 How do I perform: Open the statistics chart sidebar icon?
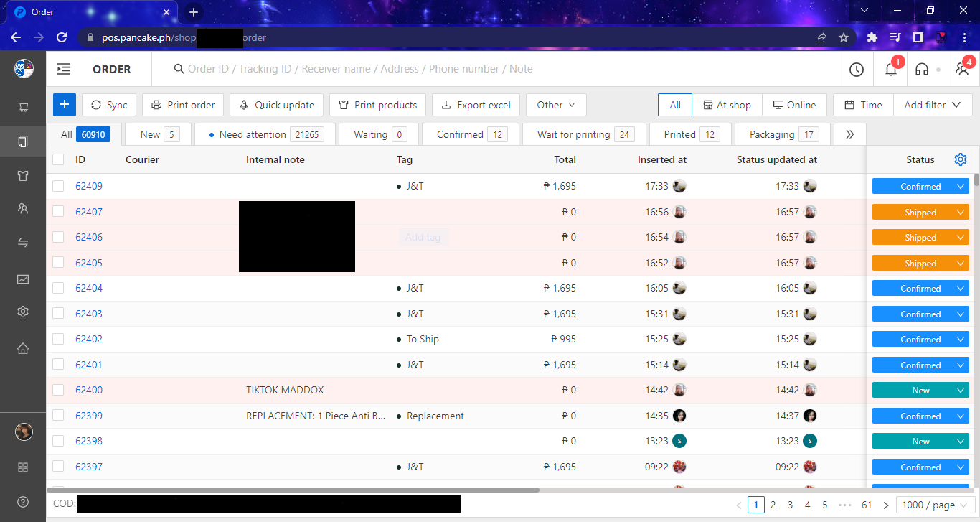point(23,279)
